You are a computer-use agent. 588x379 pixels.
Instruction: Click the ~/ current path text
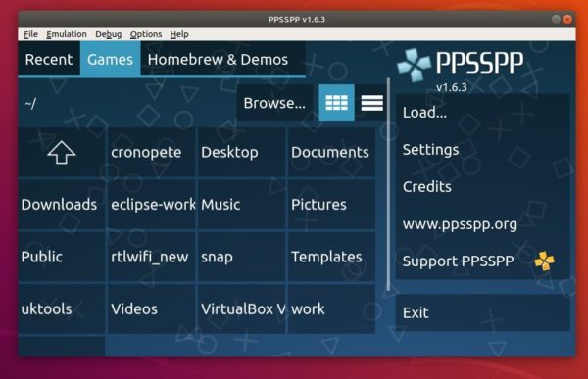coord(30,104)
